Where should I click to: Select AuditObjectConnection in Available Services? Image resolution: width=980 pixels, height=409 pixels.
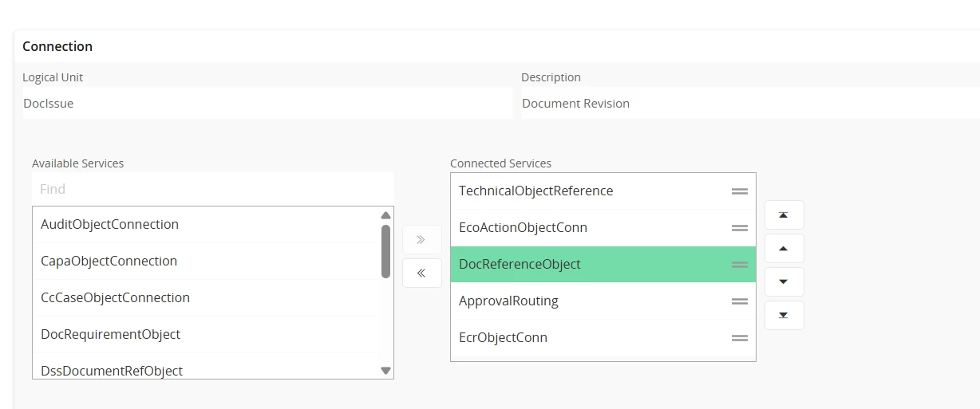pyautogui.click(x=206, y=225)
